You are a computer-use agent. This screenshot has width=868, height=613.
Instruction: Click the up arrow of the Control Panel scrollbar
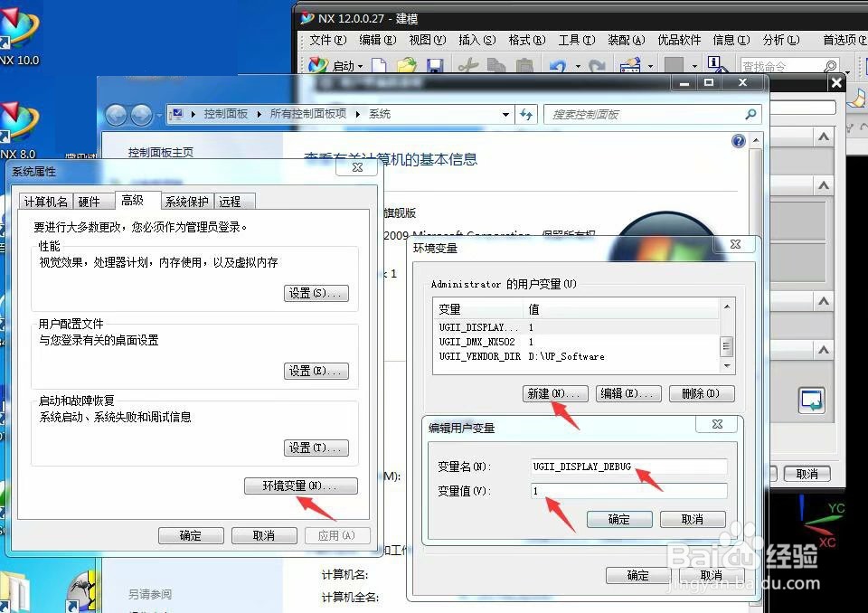(756, 141)
